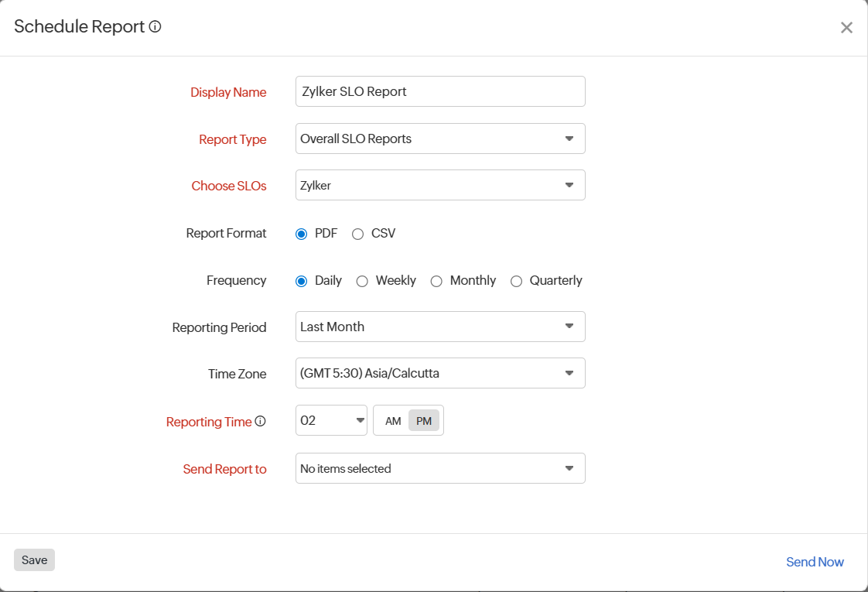Click the Display Name text field
Viewport: 868px width, 592px height.
(x=440, y=91)
